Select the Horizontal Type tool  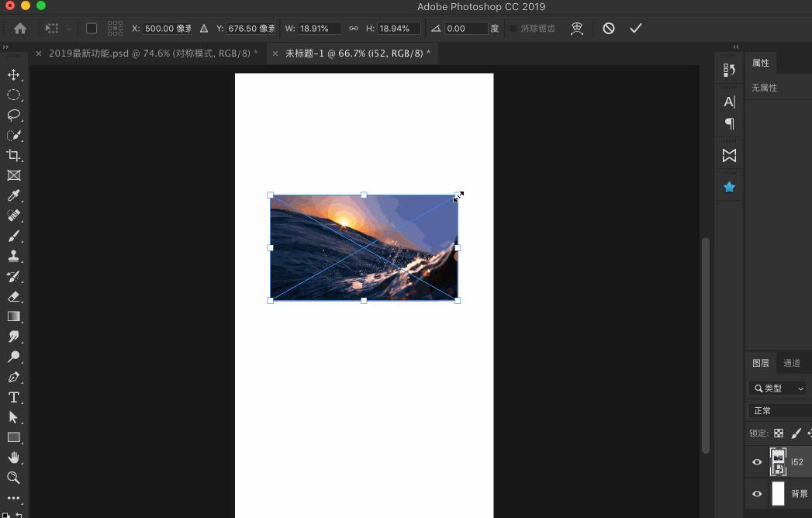tap(13, 397)
